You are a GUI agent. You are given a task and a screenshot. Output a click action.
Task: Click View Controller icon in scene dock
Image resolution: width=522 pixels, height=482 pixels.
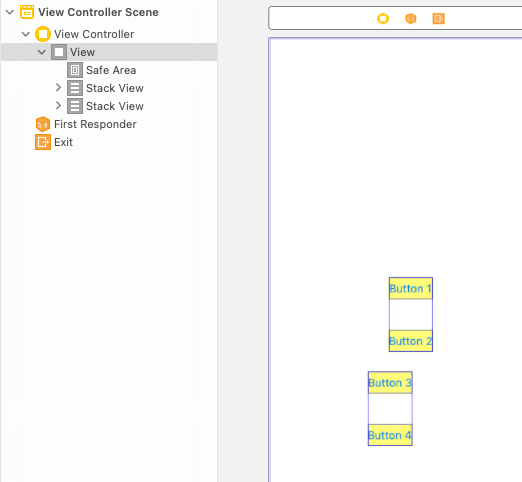pos(383,18)
